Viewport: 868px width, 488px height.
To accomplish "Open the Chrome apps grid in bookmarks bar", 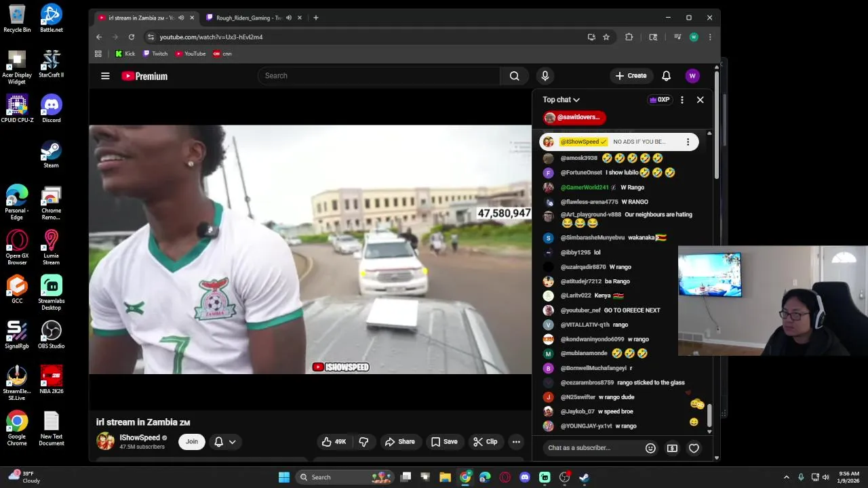I will 98,54.
